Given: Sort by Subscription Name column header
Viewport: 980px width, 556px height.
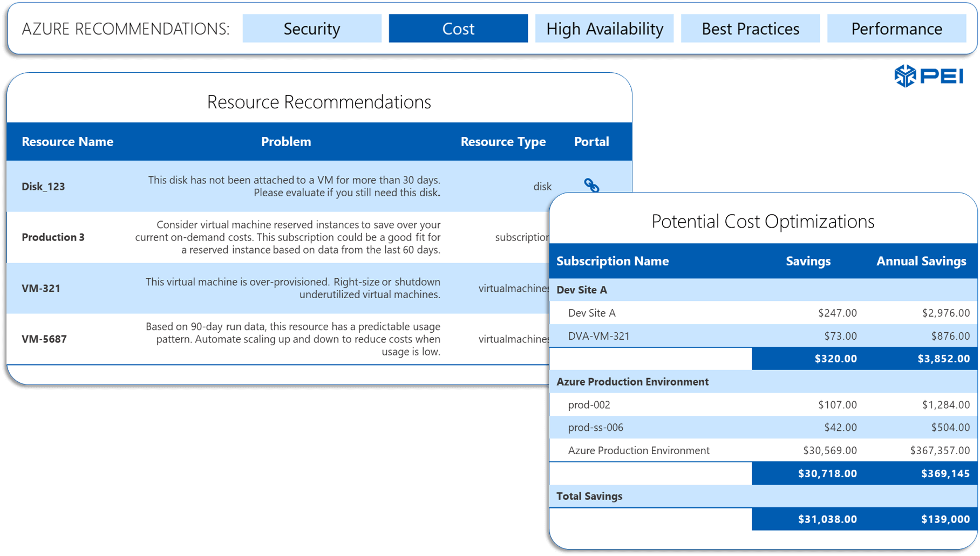Looking at the screenshot, I should point(612,261).
